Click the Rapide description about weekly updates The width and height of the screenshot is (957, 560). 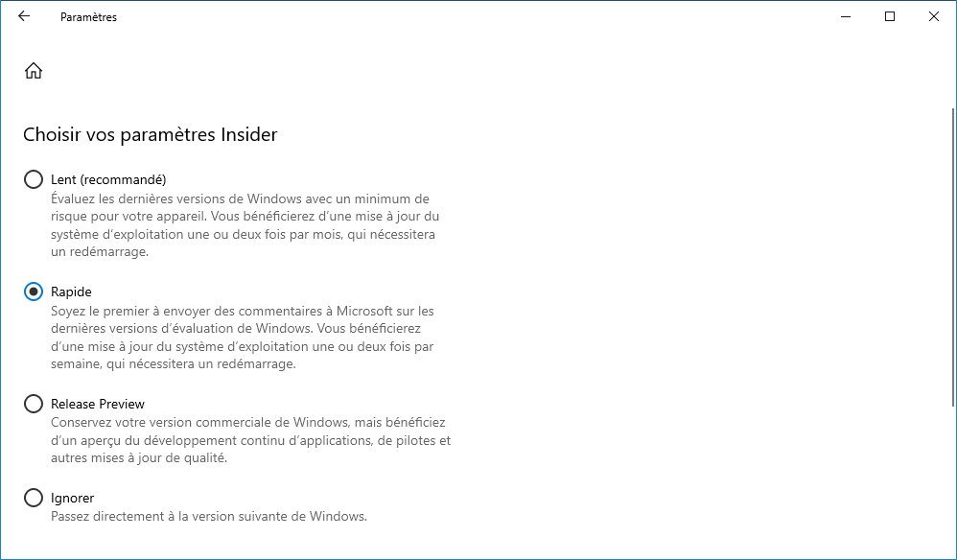tap(243, 338)
